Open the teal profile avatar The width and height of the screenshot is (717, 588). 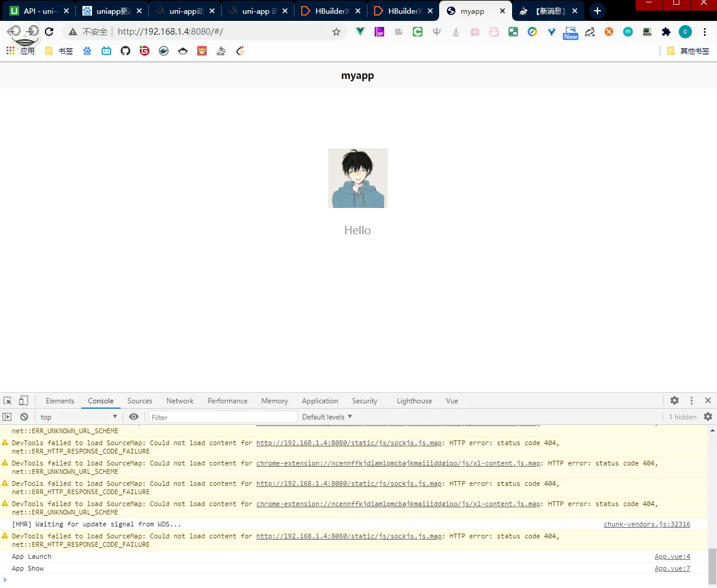(685, 32)
